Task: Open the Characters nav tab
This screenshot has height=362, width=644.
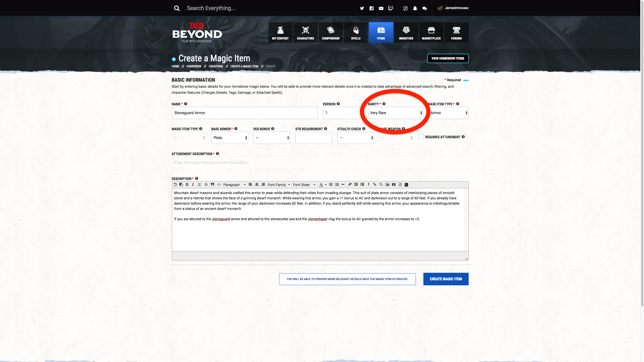Action: (305, 32)
